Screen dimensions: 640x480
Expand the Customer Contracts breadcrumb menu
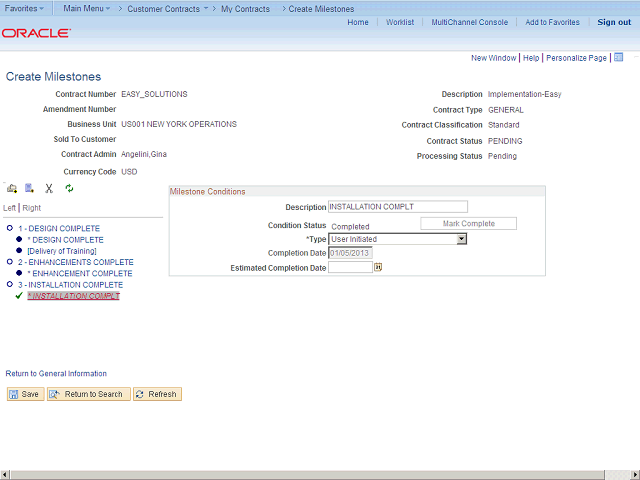[168, 9]
